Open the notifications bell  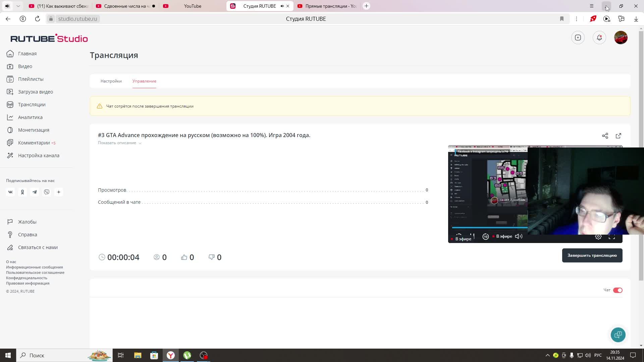599,38
